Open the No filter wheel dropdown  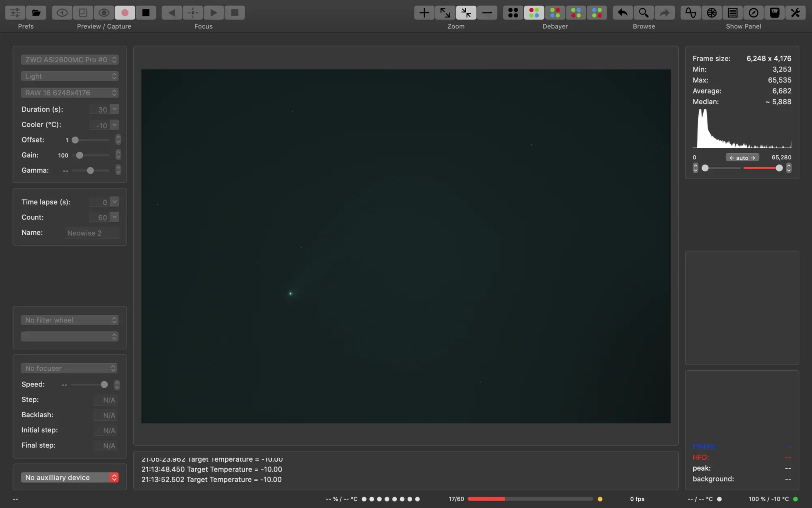[x=69, y=320]
